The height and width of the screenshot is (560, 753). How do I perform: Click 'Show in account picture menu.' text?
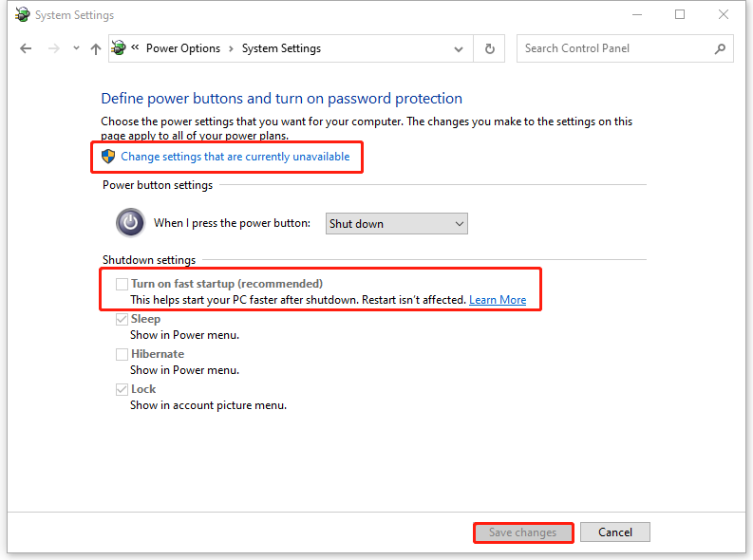pyautogui.click(x=208, y=405)
